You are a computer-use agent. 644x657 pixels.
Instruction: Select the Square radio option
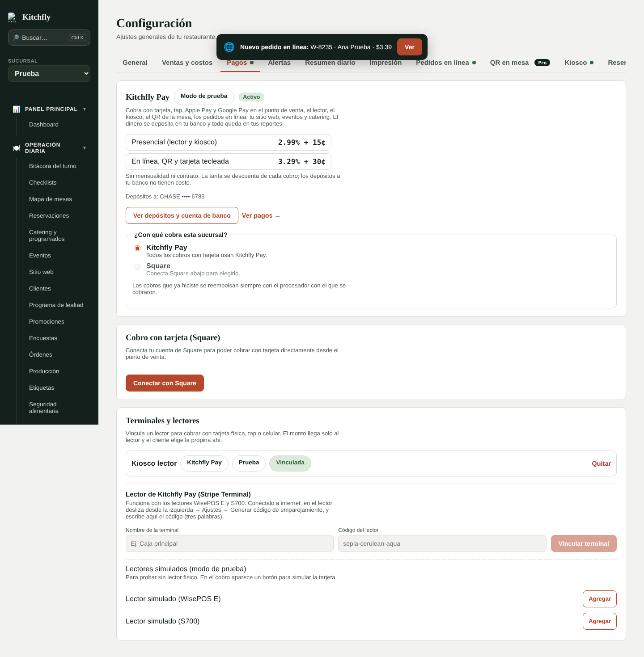pos(138,266)
